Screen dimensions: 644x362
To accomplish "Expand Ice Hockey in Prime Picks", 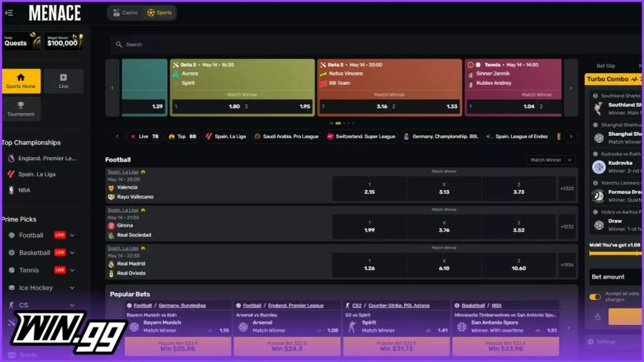I will tap(72, 288).
